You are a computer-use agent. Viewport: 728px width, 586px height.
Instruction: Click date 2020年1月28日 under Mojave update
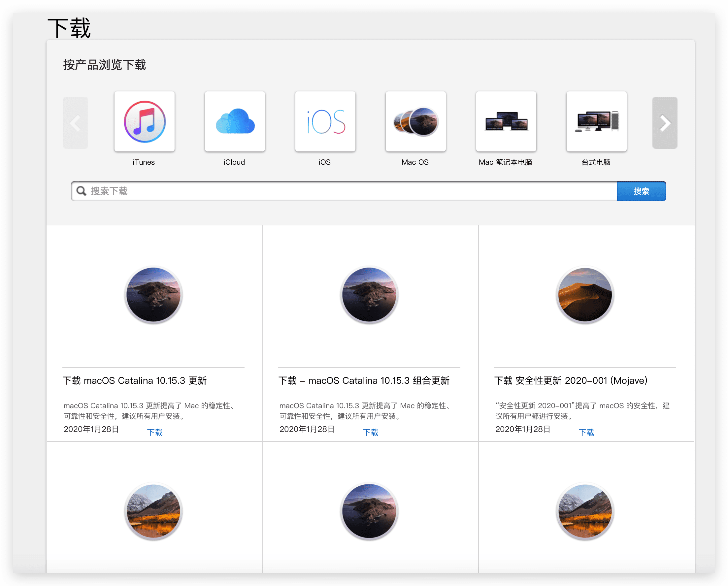pos(523,429)
